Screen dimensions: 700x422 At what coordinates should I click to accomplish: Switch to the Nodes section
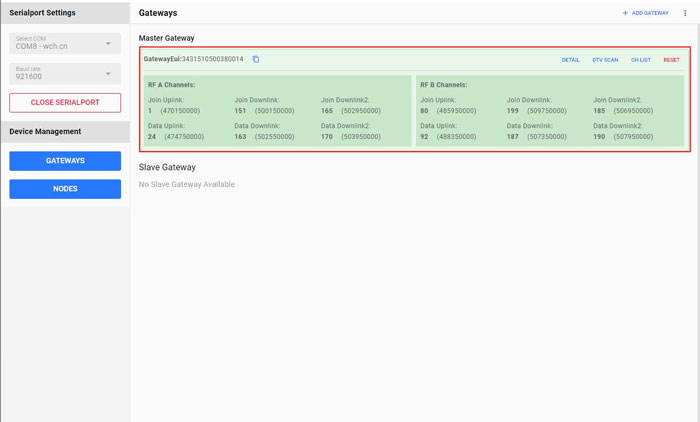(65, 189)
